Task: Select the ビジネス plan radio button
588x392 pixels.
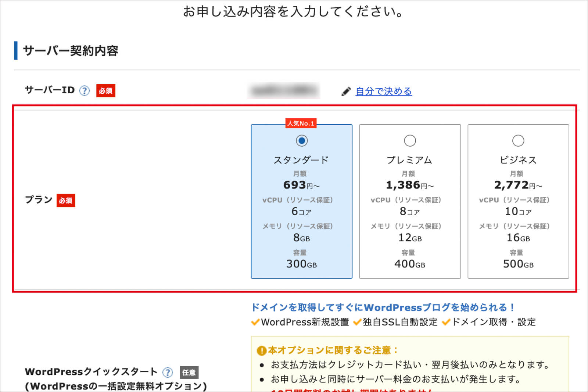Action: pos(518,141)
